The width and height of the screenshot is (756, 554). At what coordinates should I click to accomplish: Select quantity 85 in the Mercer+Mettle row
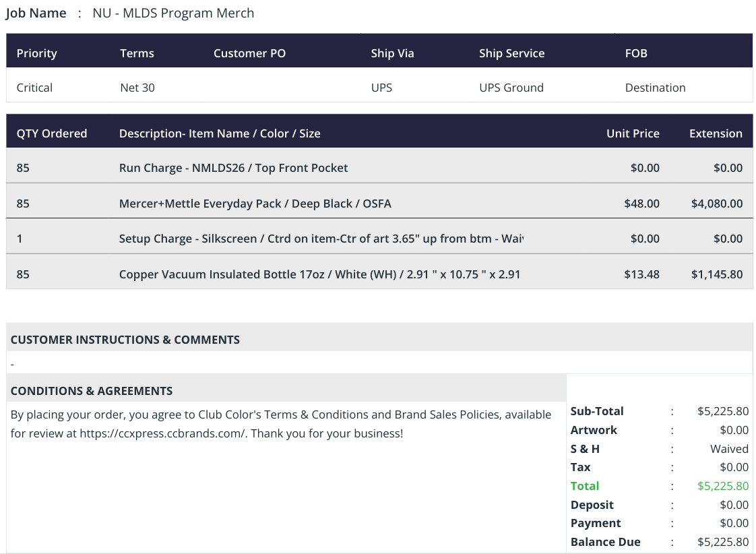(23, 204)
